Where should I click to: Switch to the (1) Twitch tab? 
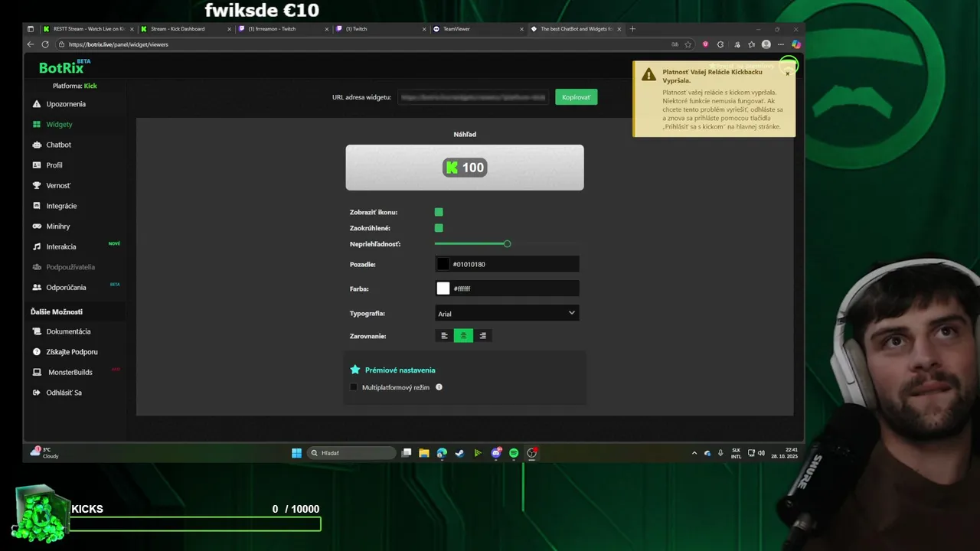(x=379, y=29)
